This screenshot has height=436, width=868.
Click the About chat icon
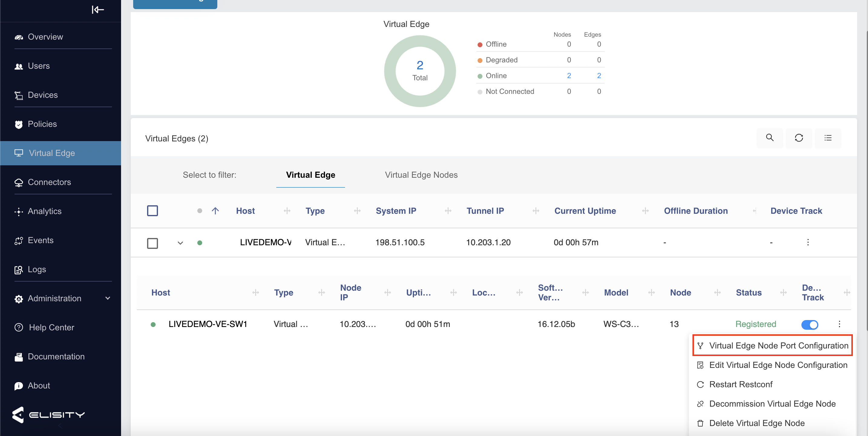pyautogui.click(x=18, y=386)
